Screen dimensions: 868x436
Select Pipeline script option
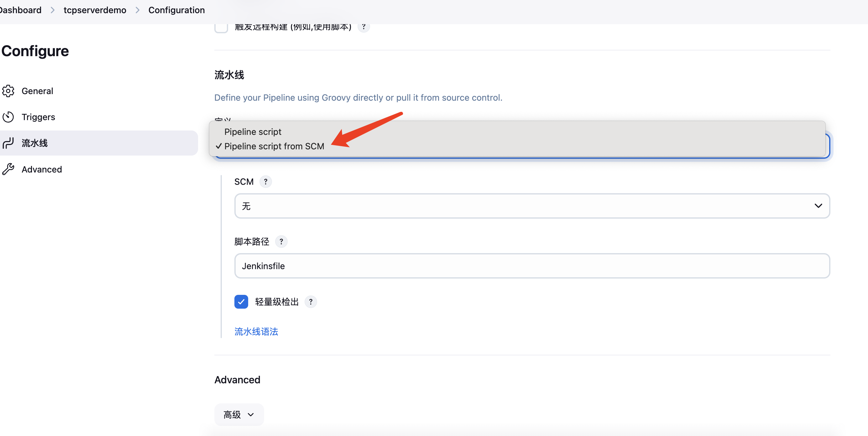tap(253, 132)
